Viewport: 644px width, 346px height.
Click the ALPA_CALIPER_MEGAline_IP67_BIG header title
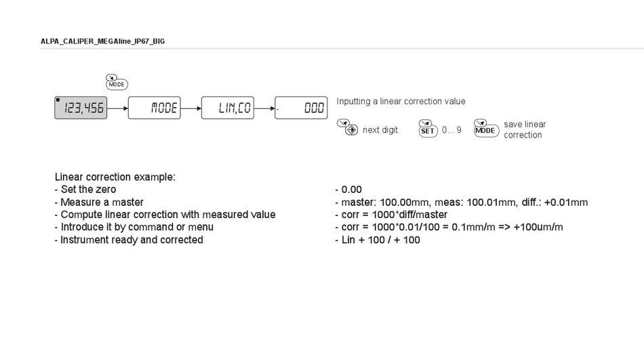click(x=102, y=41)
